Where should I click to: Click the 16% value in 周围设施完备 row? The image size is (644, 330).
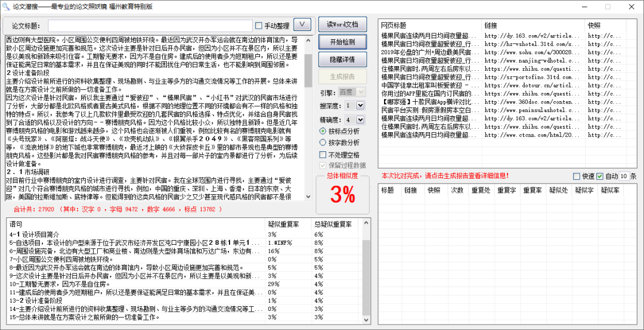274,251
